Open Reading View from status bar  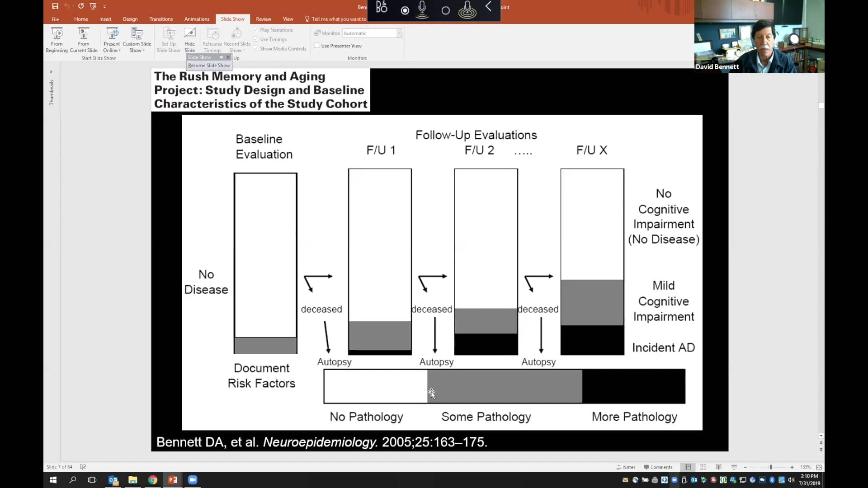pos(718,467)
